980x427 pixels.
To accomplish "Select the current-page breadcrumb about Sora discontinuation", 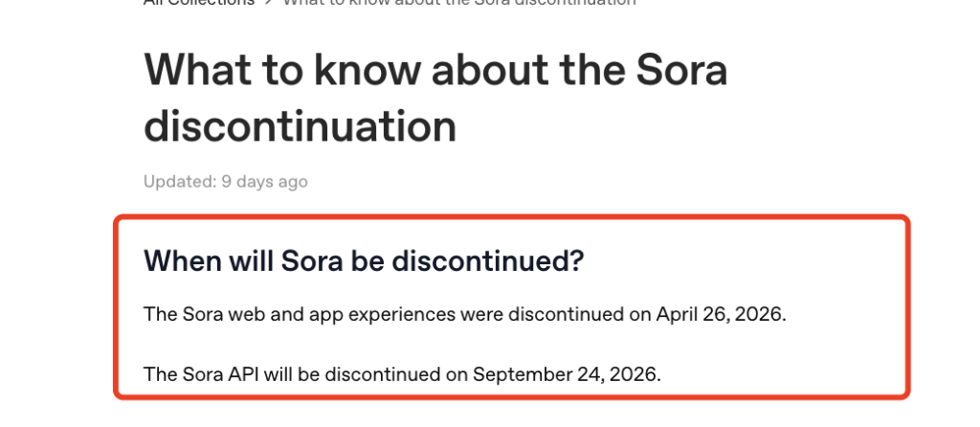I will 459,3.
